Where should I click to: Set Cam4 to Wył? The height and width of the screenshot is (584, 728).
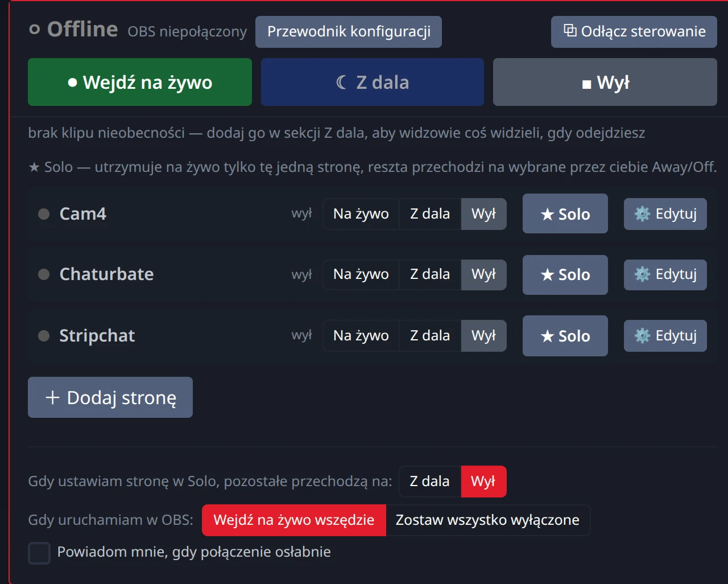click(x=483, y=214)
